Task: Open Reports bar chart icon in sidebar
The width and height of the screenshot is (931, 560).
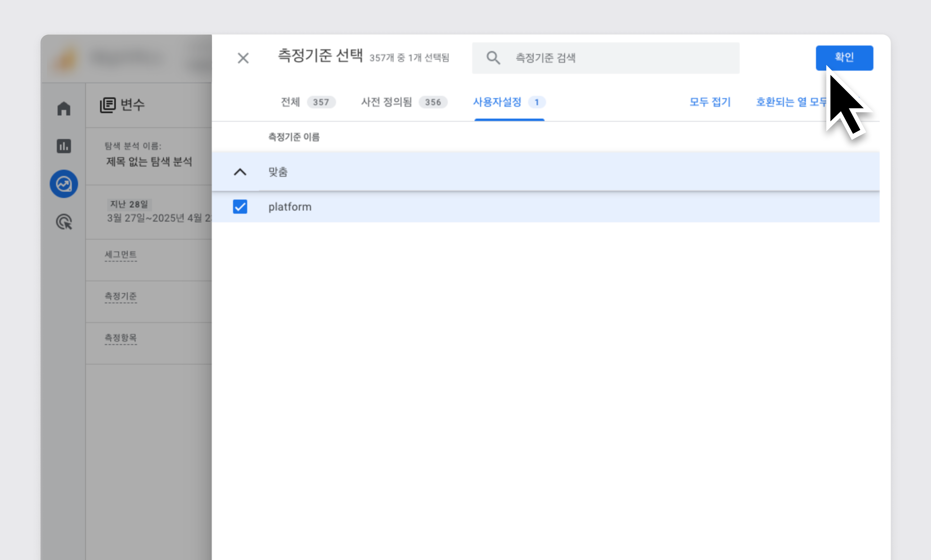Action: pos(64,146)
